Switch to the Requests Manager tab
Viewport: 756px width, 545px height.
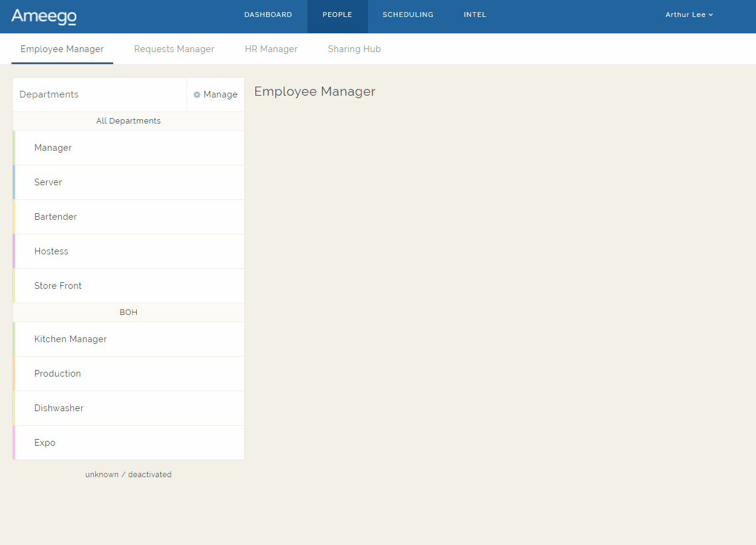click(174, 49)
